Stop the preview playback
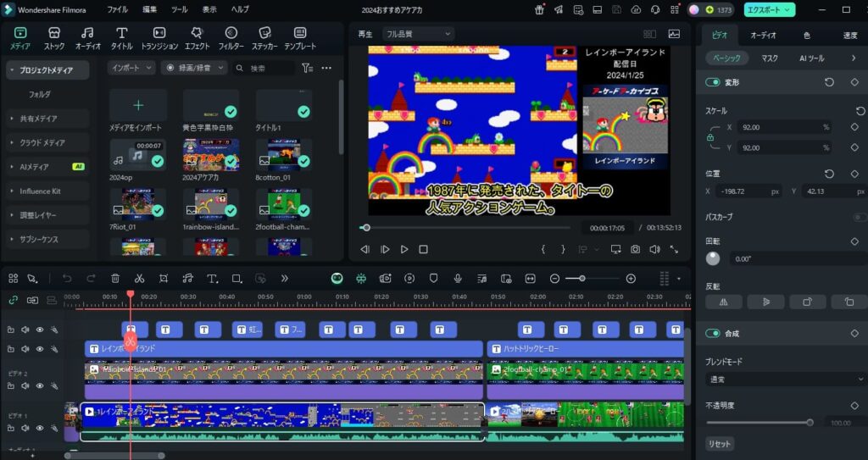Screen dimensions: 868x460 pos(424,250)
